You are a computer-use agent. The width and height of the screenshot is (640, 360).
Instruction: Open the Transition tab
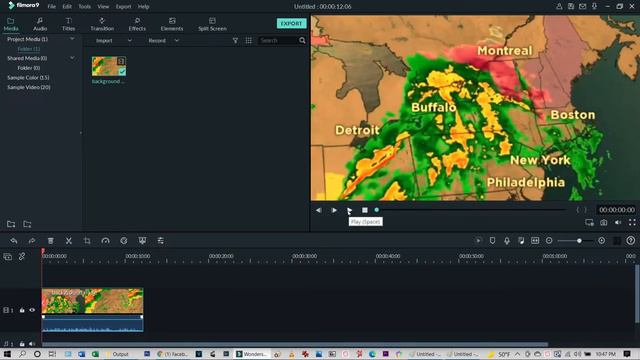102,24
